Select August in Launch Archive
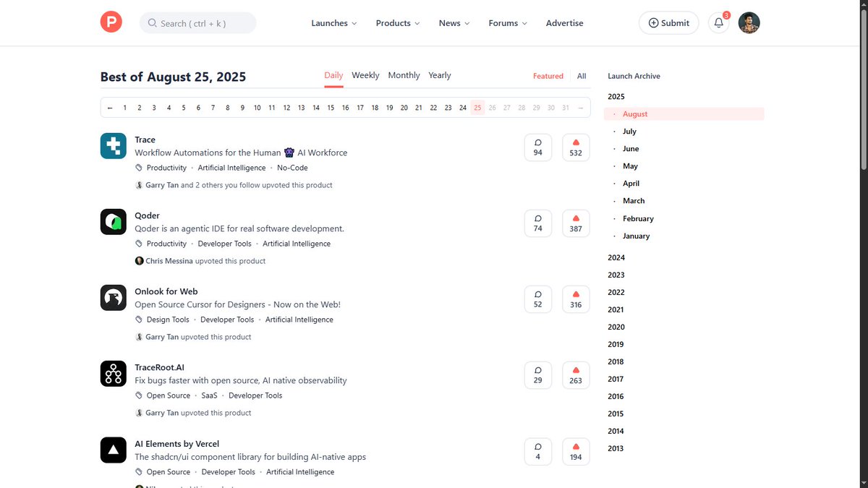 [686, 114]
